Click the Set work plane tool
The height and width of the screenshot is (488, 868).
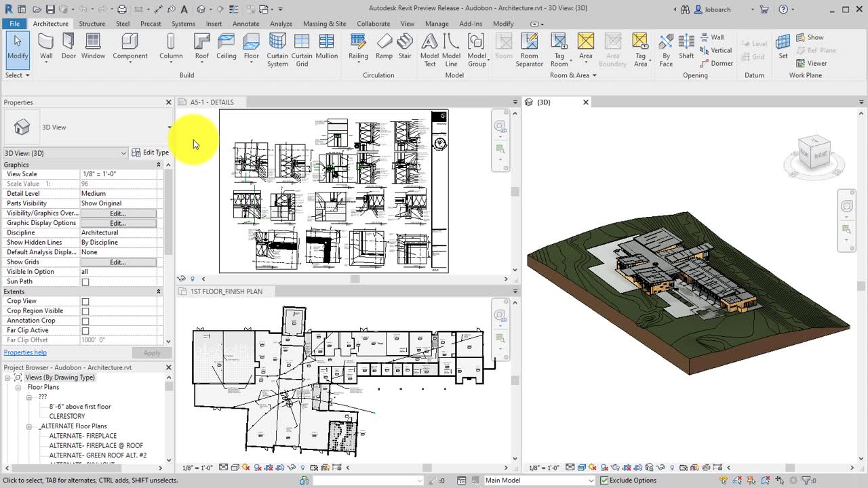[x=783, y=47]
